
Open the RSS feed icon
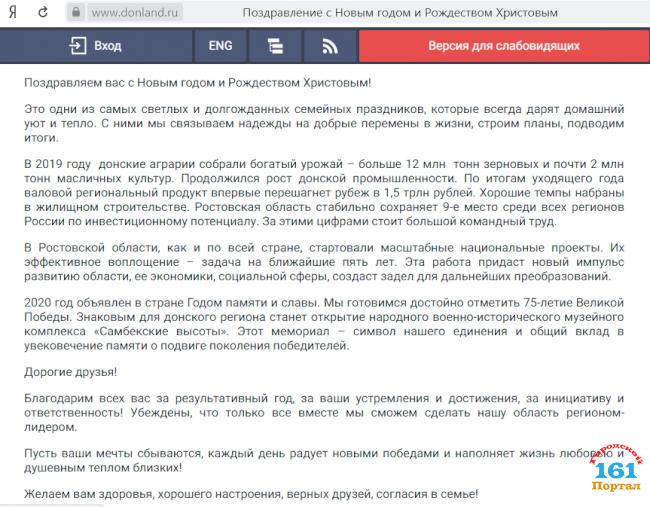tap(330, 46)
